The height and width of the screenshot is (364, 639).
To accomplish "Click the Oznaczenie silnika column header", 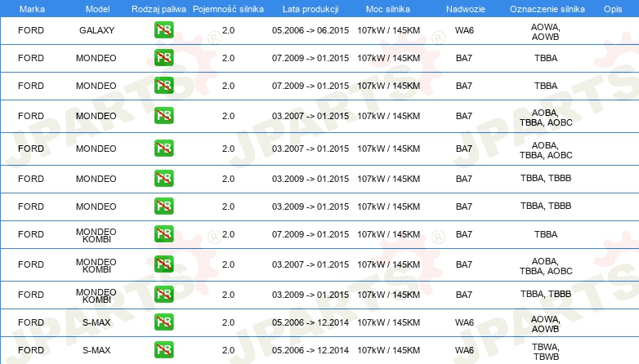I will [x=547, y=9].
